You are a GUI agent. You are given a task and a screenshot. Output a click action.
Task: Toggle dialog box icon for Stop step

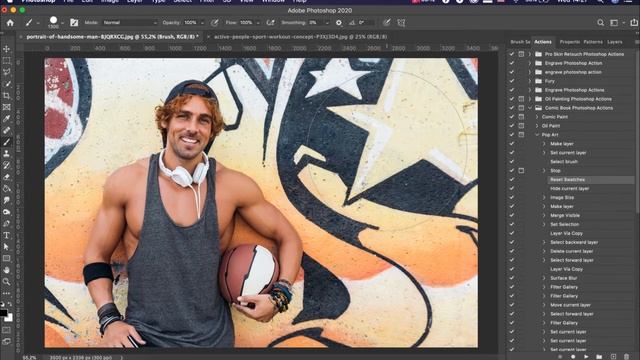(521, 171)
